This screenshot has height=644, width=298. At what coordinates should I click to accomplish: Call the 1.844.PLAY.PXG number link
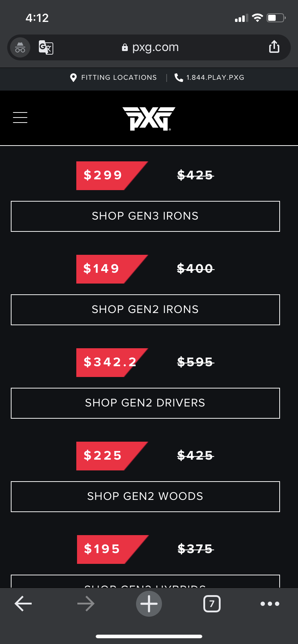pos(215,78)
